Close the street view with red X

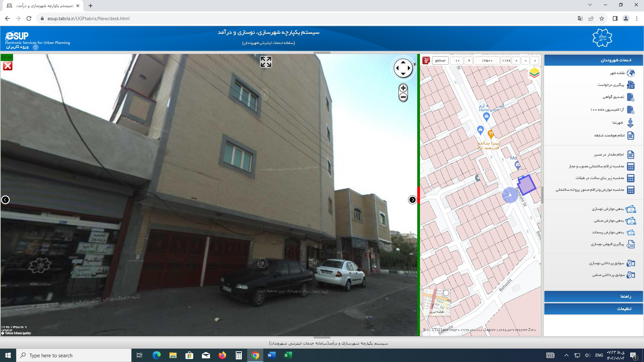7,66
